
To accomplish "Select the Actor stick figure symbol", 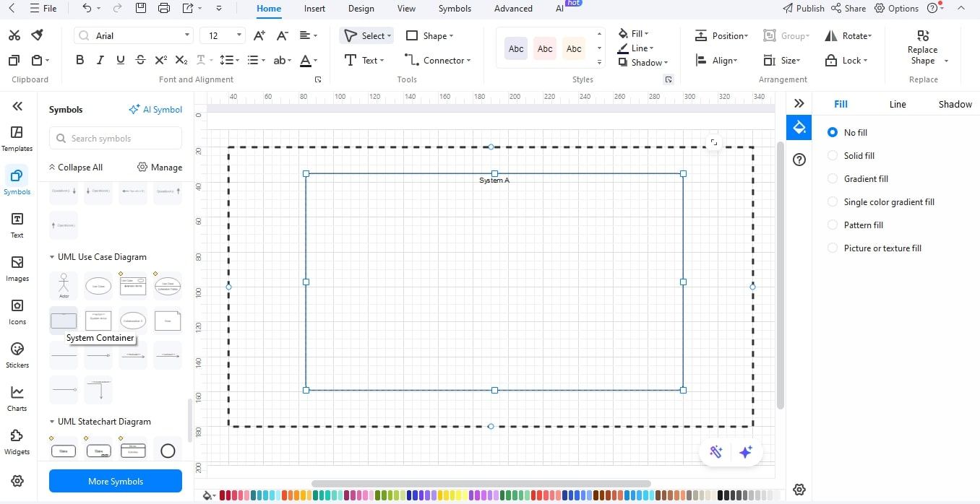I will pos(64,285).
